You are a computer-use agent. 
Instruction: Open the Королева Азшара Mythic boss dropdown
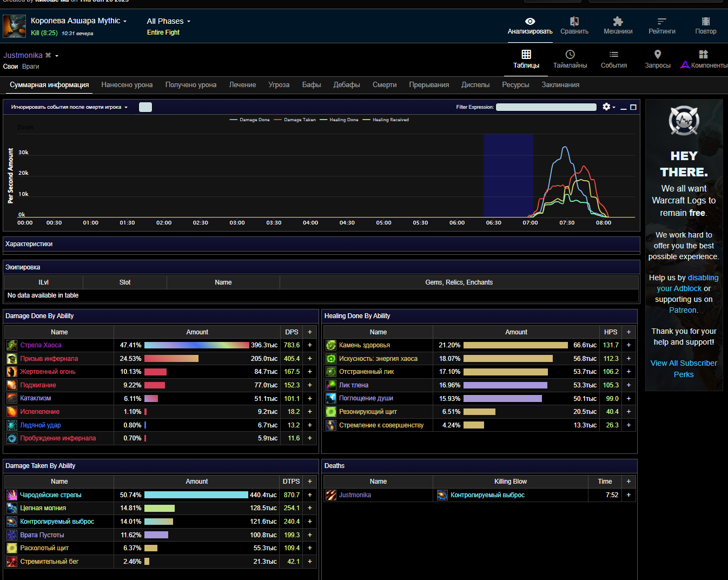coord(78,21)
